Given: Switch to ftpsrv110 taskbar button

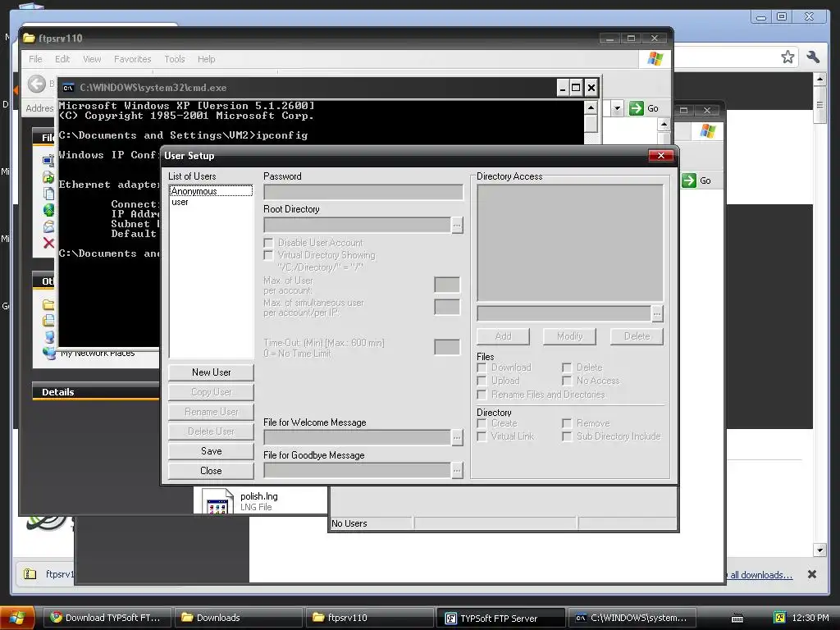Looking at the screenshot, I should click(x=369, y=618).
